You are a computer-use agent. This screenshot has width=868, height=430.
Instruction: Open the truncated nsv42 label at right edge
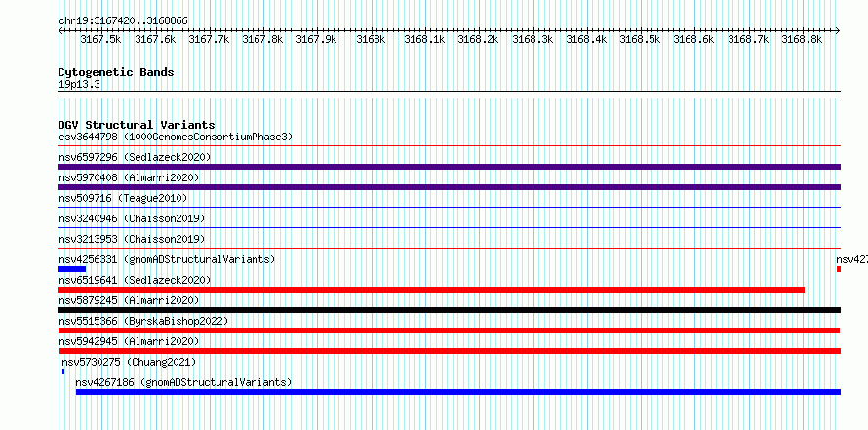(852, 259)
